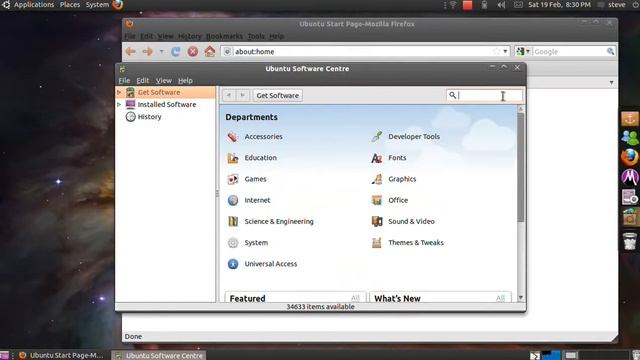The height and width of the screenshot is (360, 640).
Task: Open the Fonts department icon
Action: coord(377,158)
